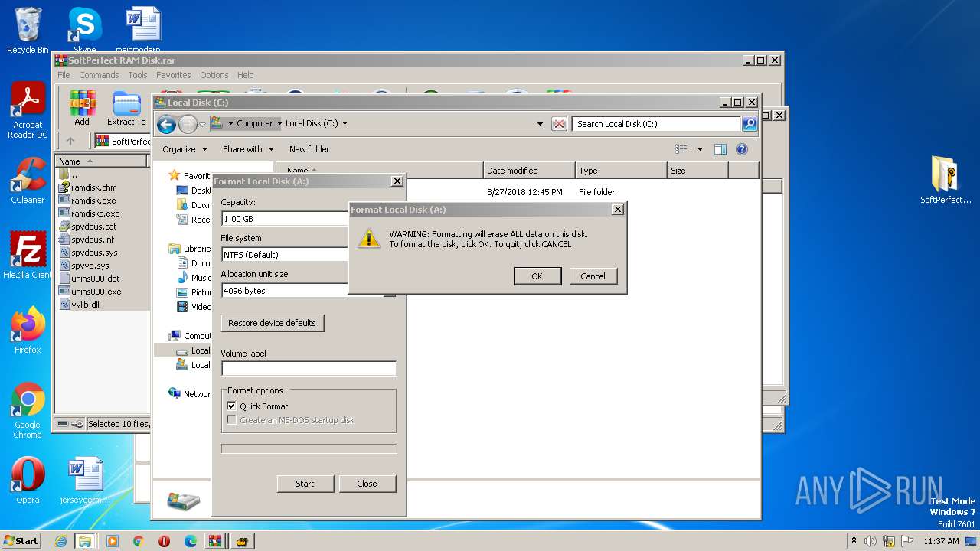Open the Google Chrome desktop icon
This screenshot has width=980, height=551.
tap(28, 410)
